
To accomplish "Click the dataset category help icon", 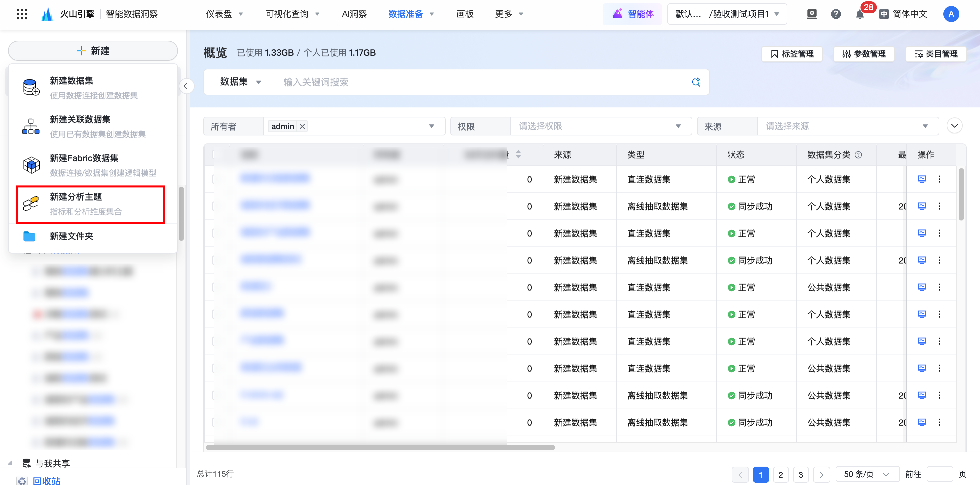I will [x=858, y=154].
